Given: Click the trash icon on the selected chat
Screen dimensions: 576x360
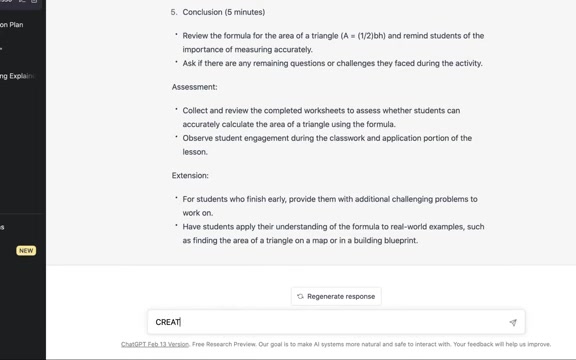Looking at the screenshot, I should click(x=34, y=1).
